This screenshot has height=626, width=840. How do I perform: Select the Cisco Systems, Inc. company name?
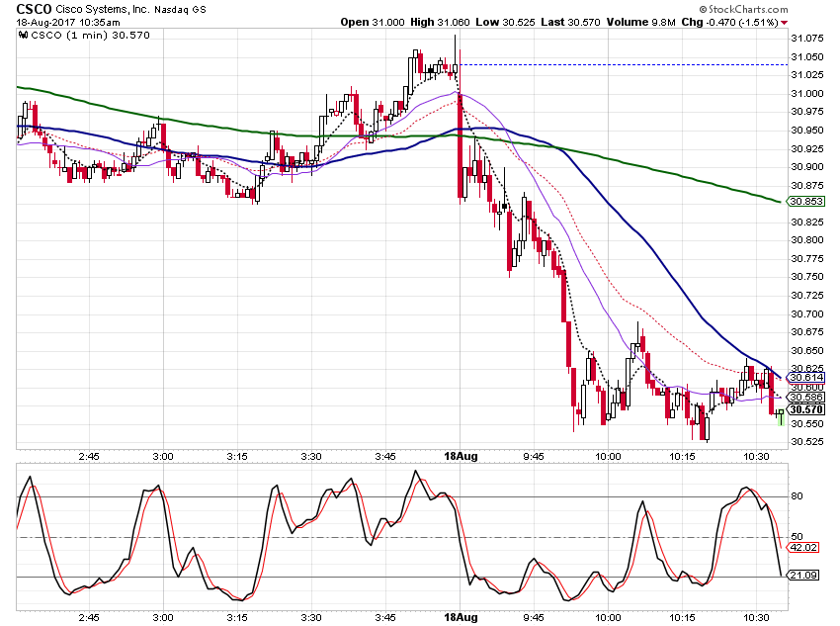103,10
